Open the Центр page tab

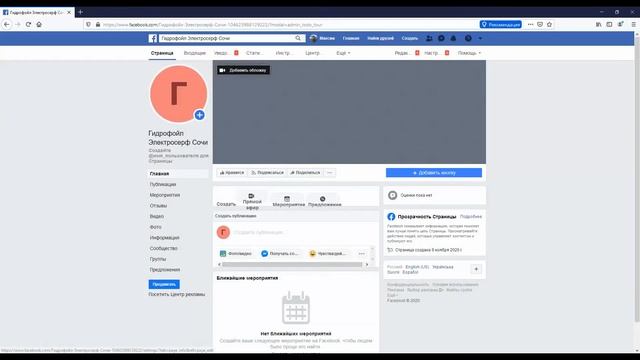[314, 53]
